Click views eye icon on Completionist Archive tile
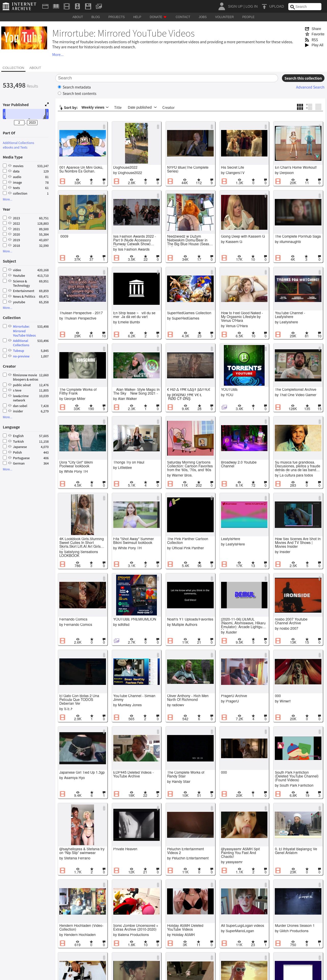 tap(293, 406)
